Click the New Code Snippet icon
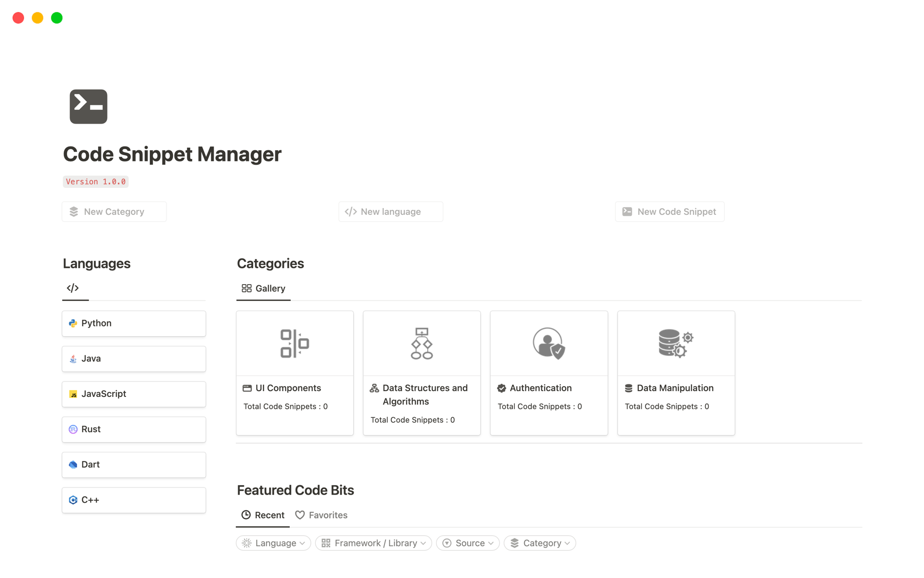 coord(627,211)
